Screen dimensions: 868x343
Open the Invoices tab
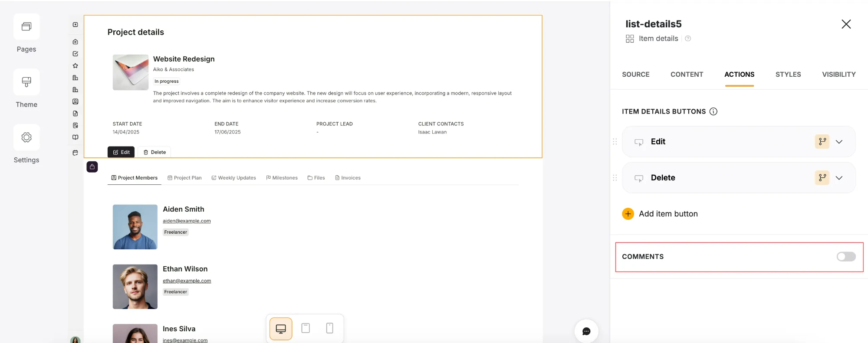pos(348,178)
